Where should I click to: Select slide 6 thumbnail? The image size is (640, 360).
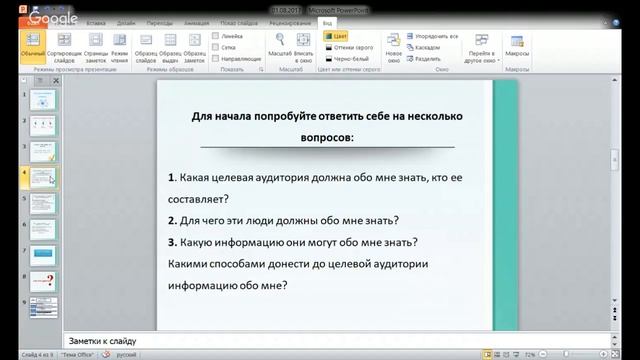pyautogui.click(x=43, y=230)
